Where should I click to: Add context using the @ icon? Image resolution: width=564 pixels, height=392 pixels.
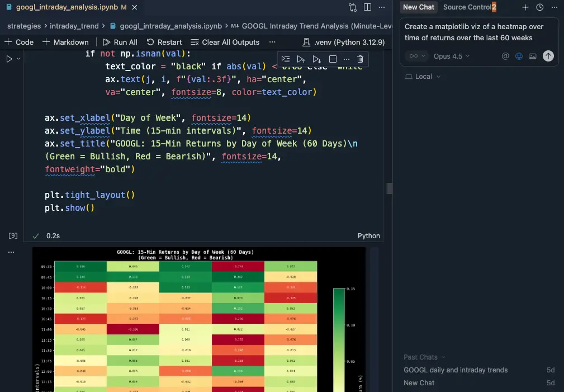click(506, 56)
